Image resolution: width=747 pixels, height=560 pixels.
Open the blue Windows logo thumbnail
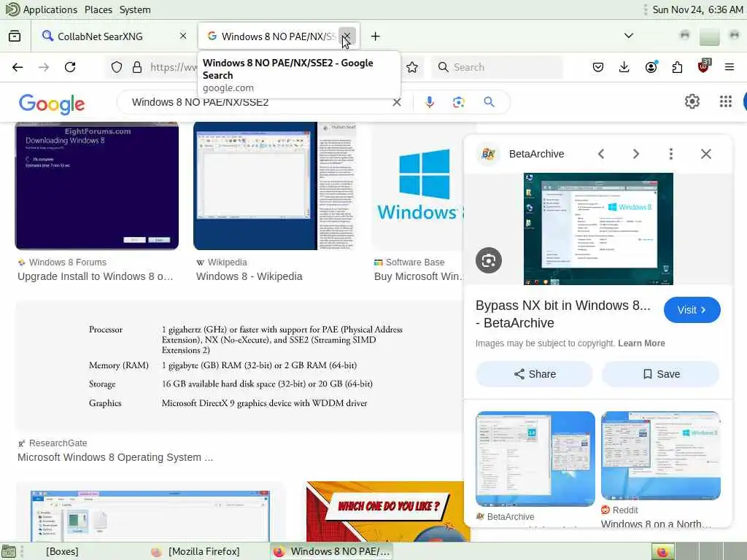(418, 186)
